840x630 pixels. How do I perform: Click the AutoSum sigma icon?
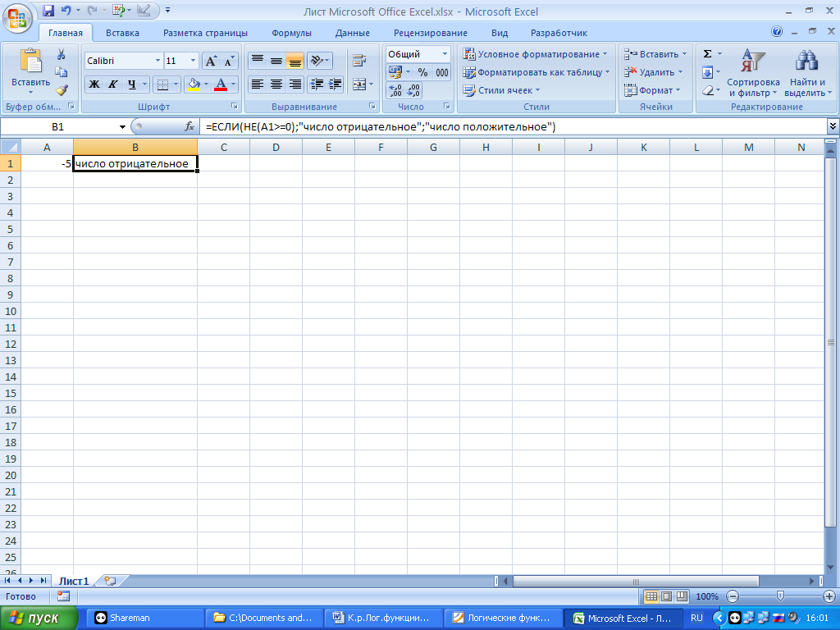pyautogui.click(x=707, y=54)
